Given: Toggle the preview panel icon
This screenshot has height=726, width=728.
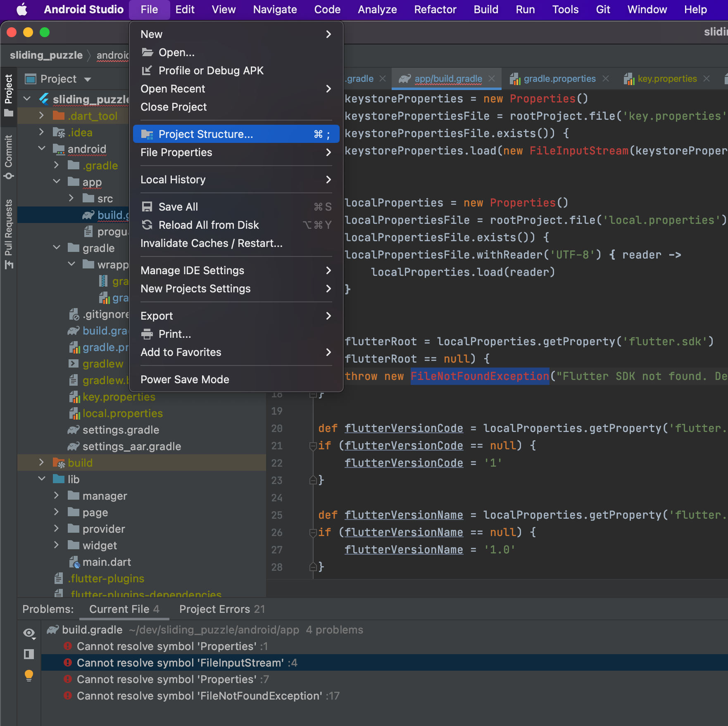Looking at the screenshot, I should click(x=29, y=654).
